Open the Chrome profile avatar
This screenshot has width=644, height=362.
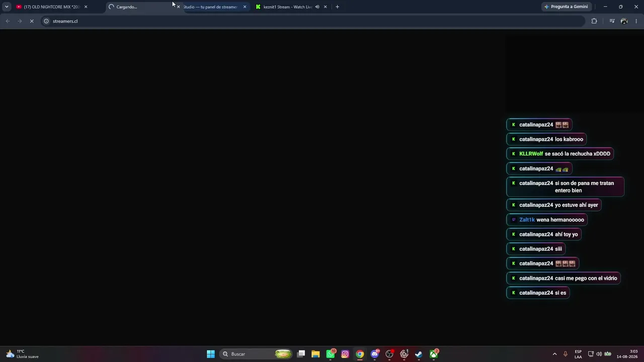tap(624, 21)
